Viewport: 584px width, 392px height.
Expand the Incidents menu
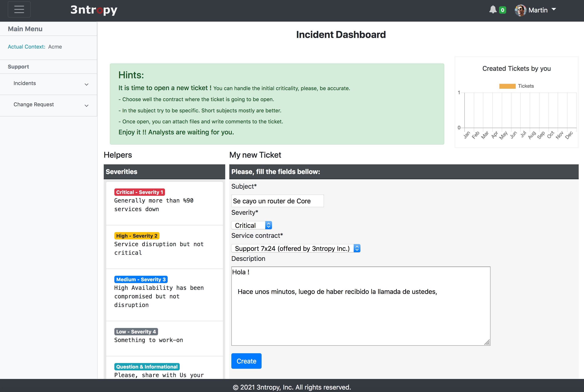[49, 84]
